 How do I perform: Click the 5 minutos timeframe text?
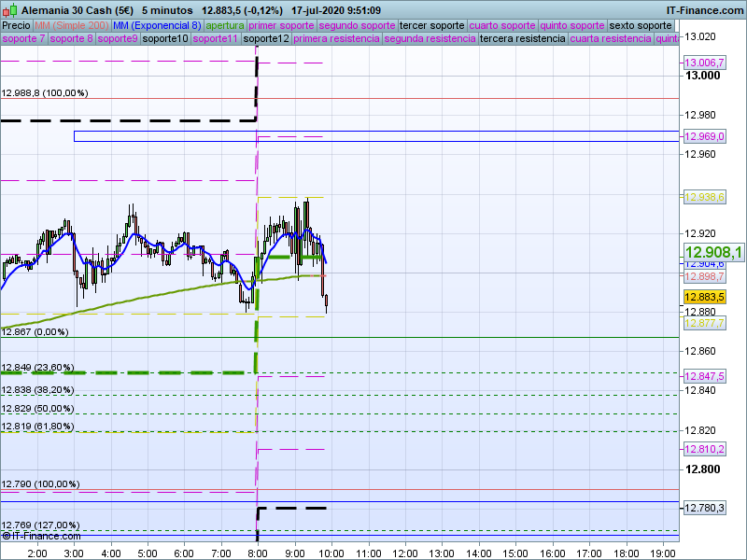(x=167, y=9)
